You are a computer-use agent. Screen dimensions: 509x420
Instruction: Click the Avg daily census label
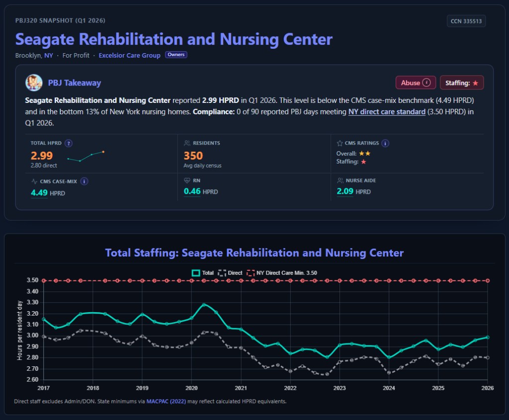click(203, 166)
